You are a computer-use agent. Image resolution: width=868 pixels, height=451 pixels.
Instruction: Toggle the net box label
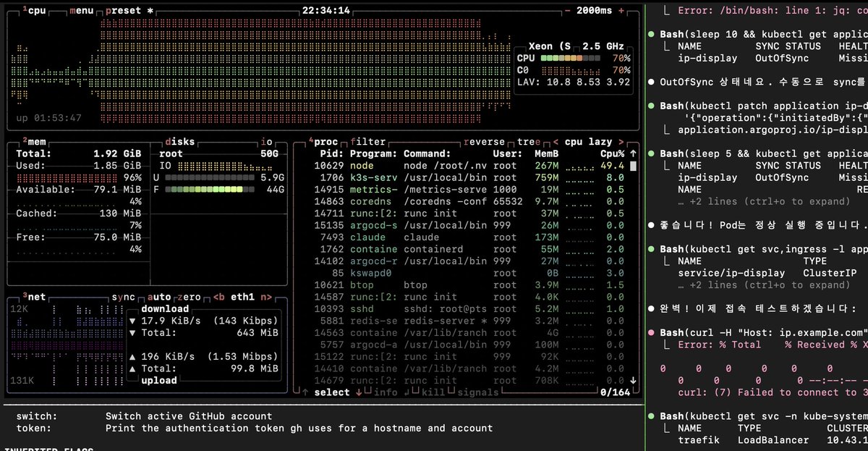point(35,297)
